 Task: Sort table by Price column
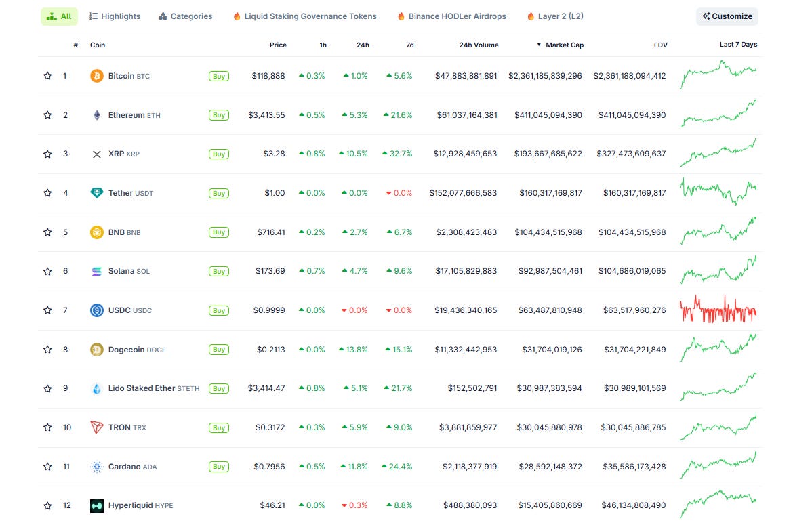[x=278, y=45]
